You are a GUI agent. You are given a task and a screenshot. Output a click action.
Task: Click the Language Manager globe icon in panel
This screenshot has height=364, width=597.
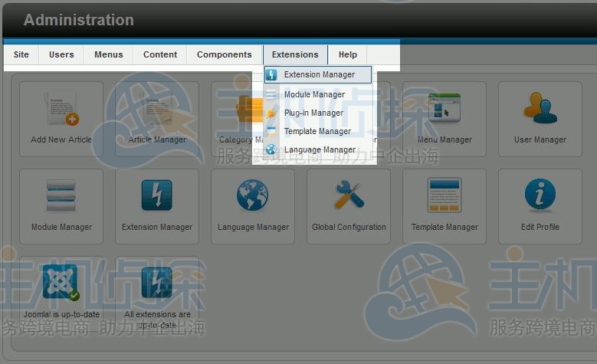[x=252, y=195]
